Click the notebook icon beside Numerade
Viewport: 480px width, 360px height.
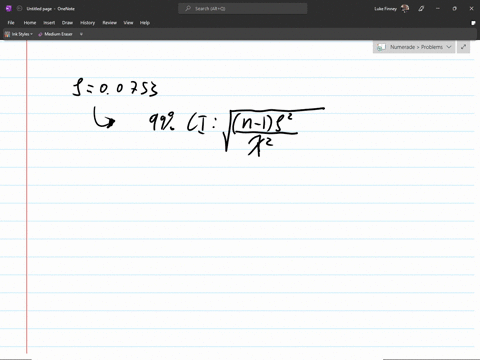pyautogui.click(x=381, y=47)
